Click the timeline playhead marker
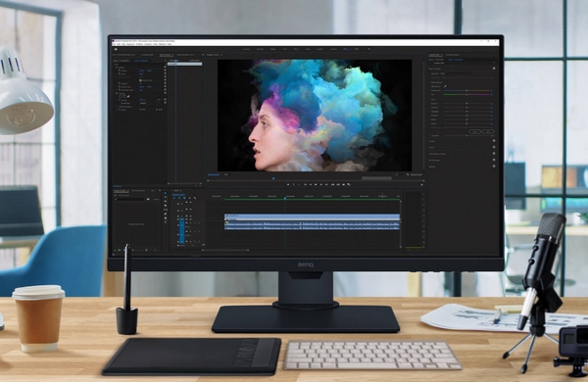The height and width of the screenshot is (382, 588). pos(285,198)
